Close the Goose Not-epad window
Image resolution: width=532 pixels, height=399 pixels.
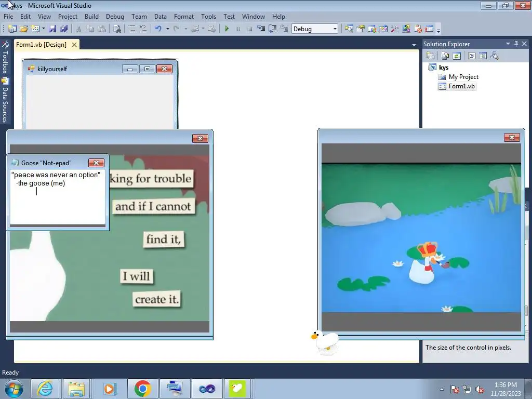[x=96, y=163]
